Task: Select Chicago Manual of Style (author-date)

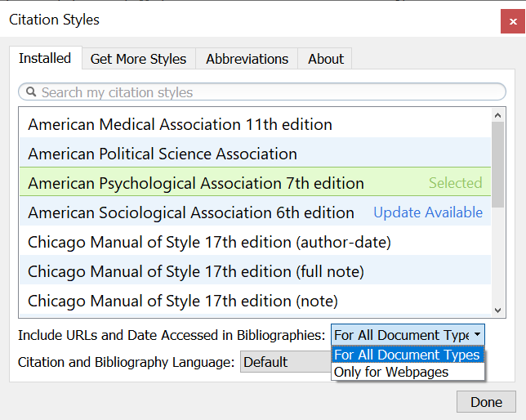Action: point(210,242)
